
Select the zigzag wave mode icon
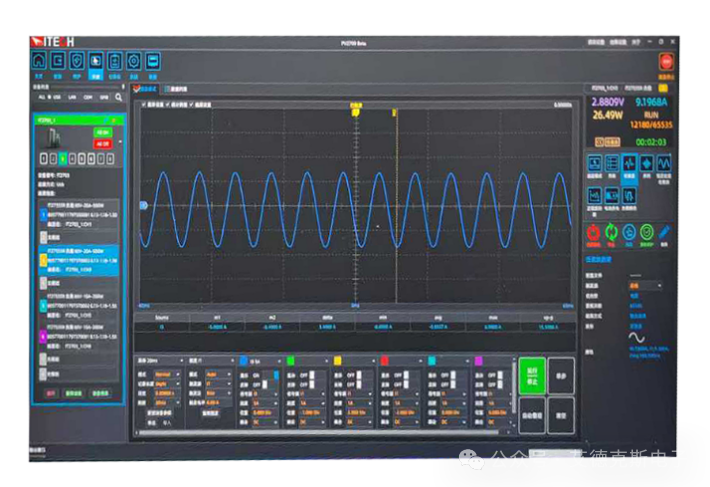664,163
